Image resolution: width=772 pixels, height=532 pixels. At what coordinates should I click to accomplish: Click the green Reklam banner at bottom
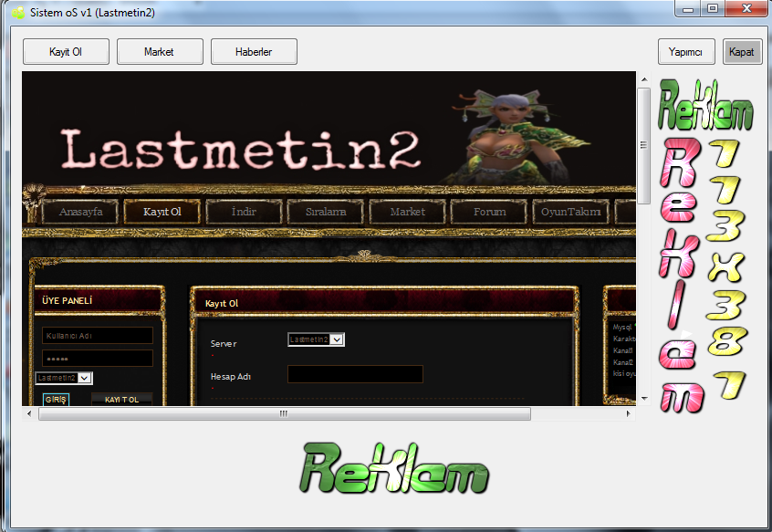coord(394,468)
